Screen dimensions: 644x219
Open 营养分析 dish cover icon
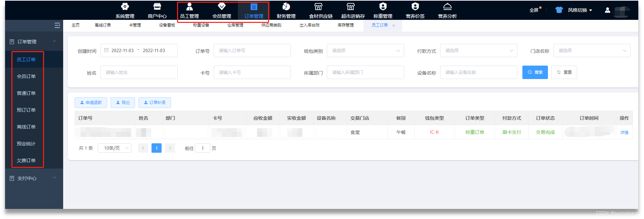pos(447,7)
